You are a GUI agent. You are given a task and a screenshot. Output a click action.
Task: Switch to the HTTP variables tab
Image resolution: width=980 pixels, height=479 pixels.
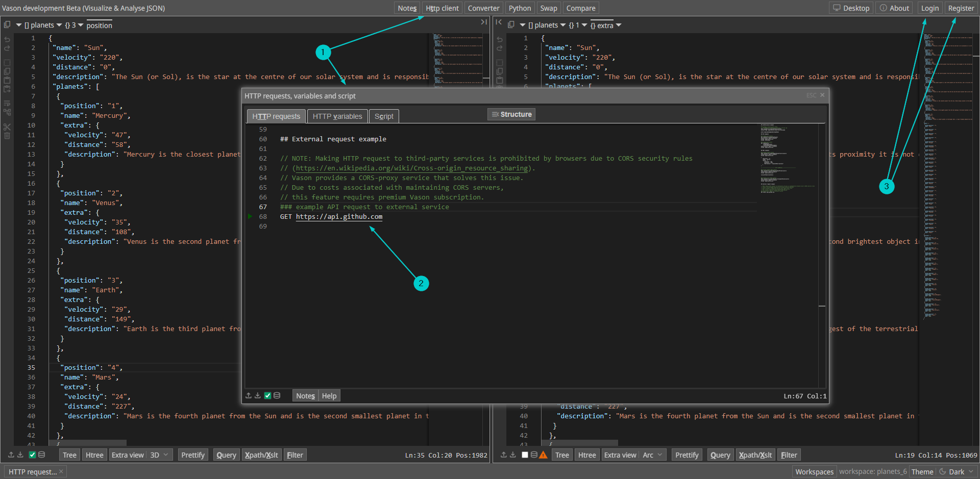337,116
